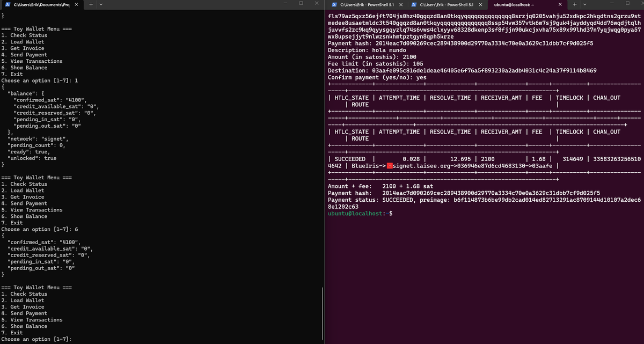Screen dimensions: 644x344
Task: Click the '"pending_count": 0' line
Action: pos(36,145)
